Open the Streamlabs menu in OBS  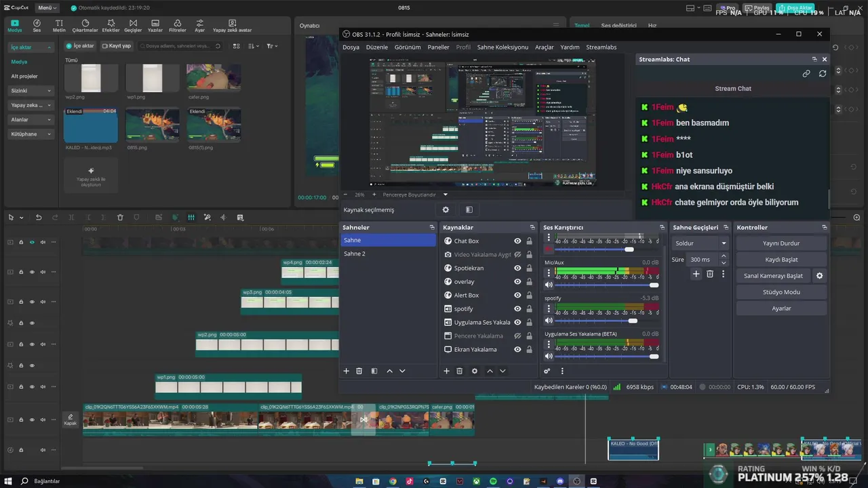(601, 47)
